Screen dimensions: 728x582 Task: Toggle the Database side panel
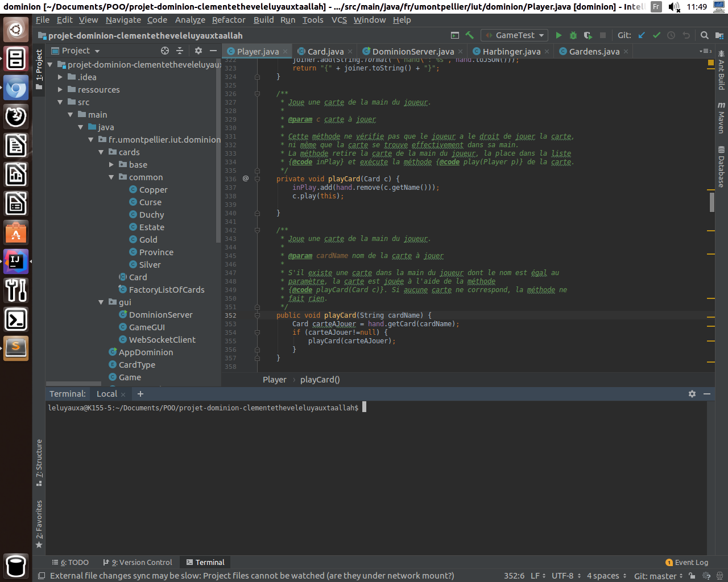point(721,167)
